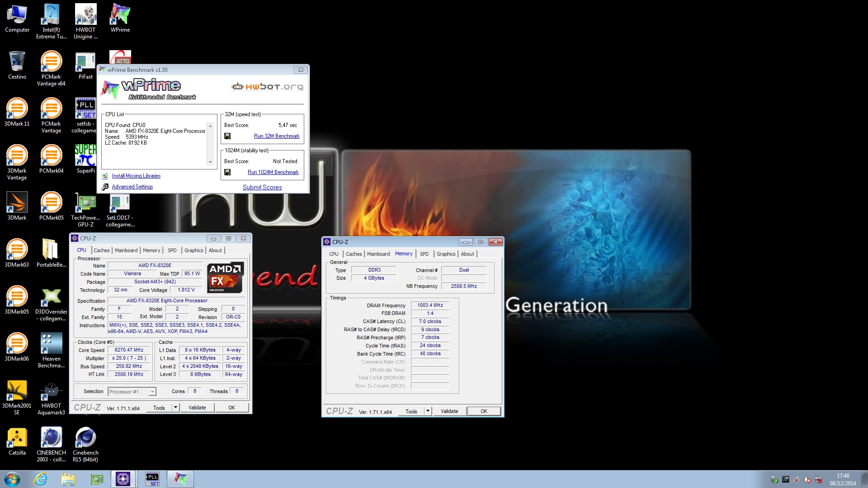This screenshot has width=868, height=488.
Task: Click OK in Memory CPU-Z window
Action: point(484,411)
